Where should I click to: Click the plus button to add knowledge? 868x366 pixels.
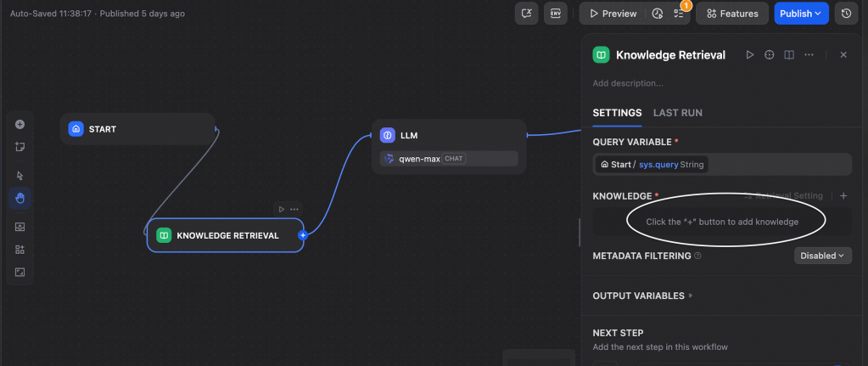click(x=843, y=196)
